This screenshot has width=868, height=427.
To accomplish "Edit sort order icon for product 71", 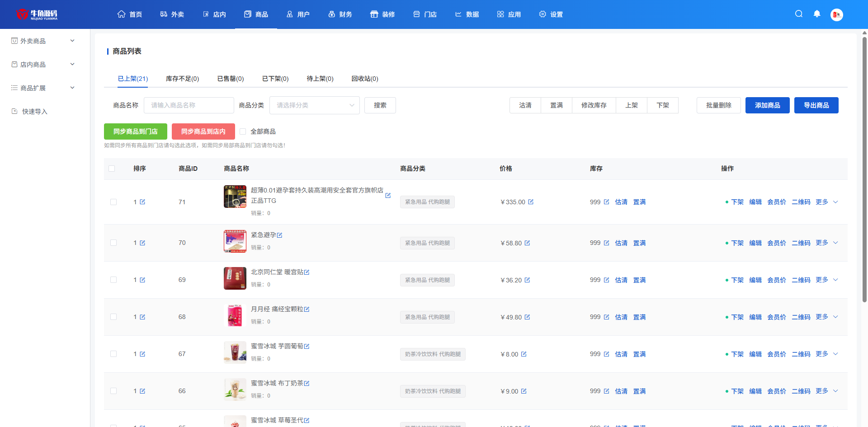I will click(142, 202).
